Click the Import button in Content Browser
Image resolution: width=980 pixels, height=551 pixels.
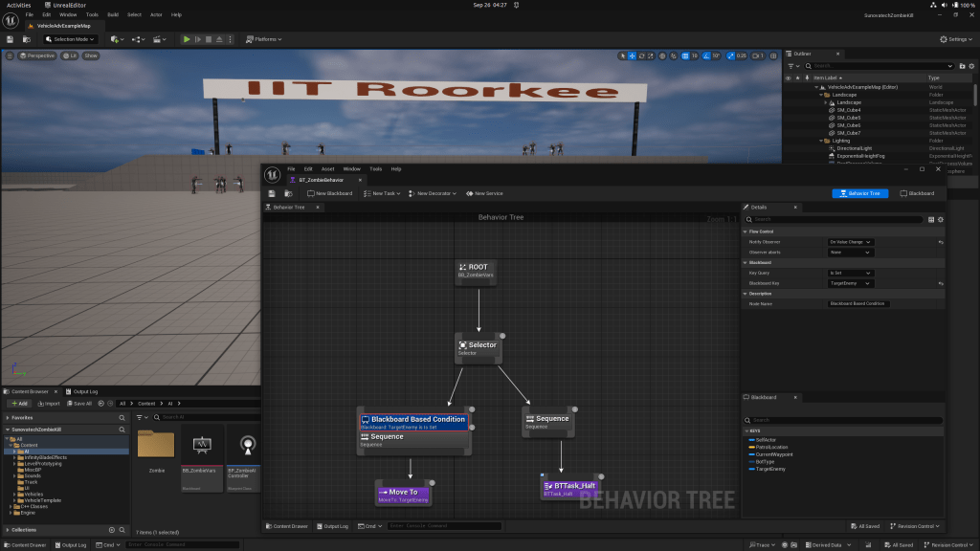[48, 404]
